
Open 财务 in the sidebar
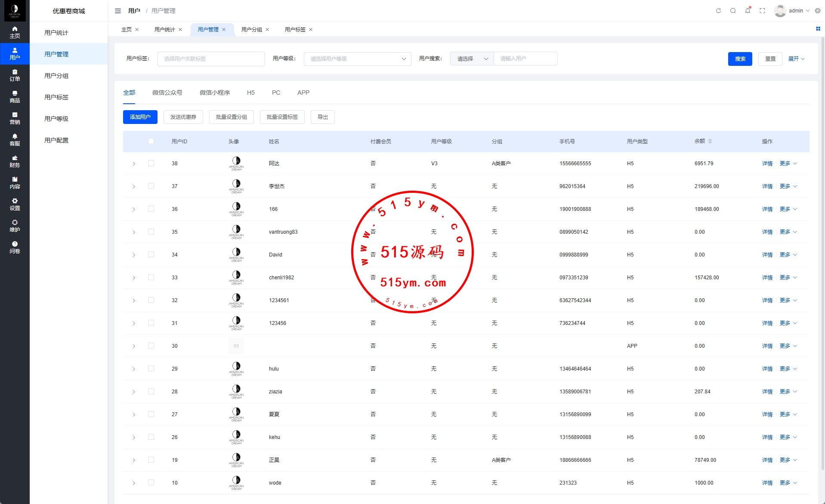click(15, 161)
